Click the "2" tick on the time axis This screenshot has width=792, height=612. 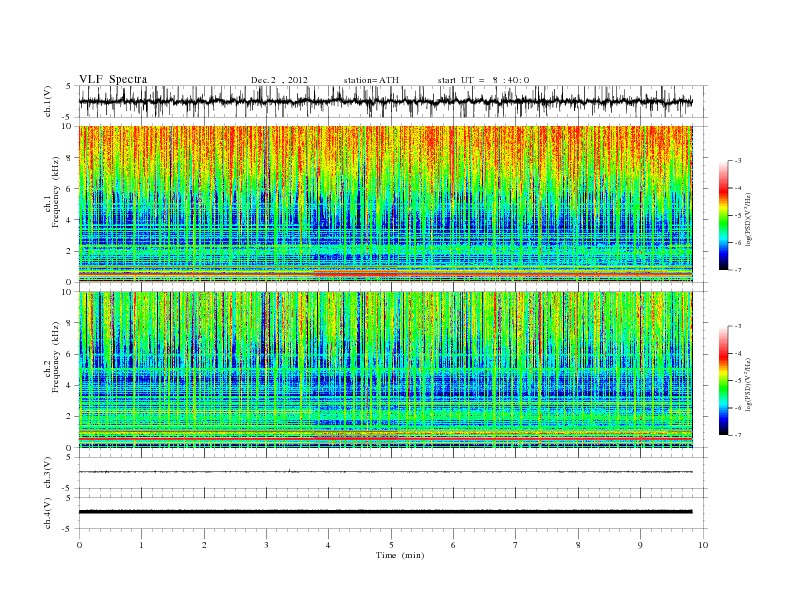pyautogui.click(x=204, y=545)
